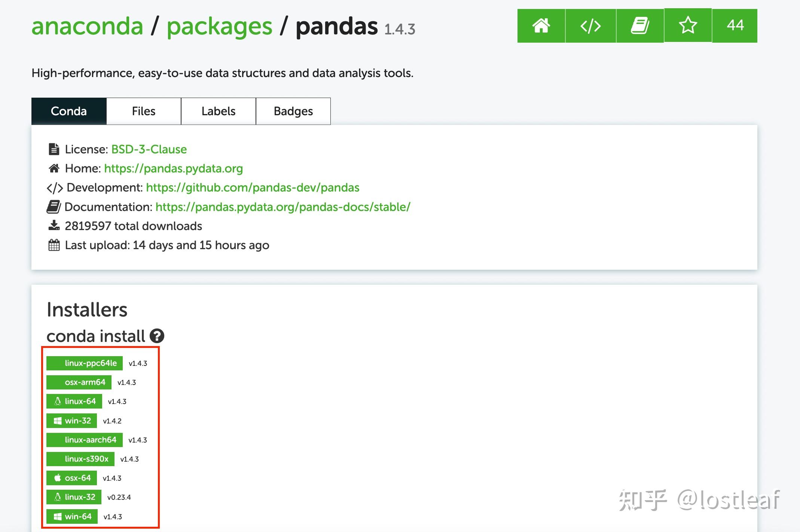This screenshot has width=800, height=532.
Task: Select osx-64 installer badge
Action: tap(71, 478)
